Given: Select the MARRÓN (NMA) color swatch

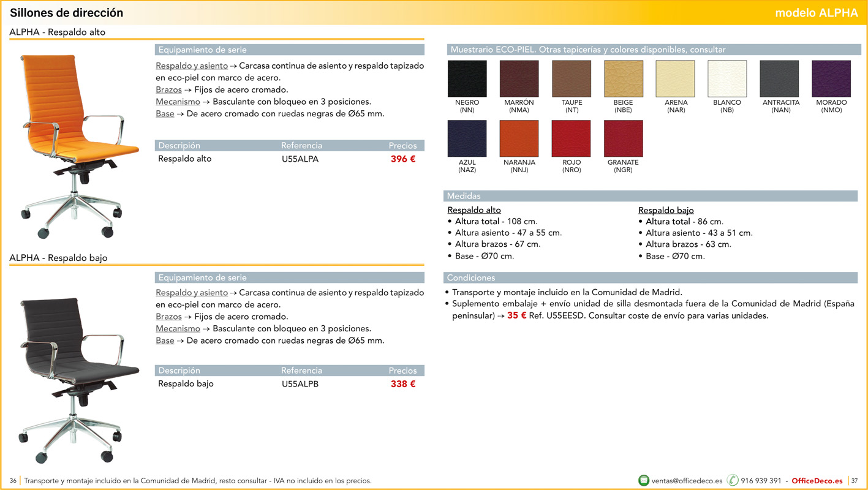Looking at the screenshot, I should (519, 78).
